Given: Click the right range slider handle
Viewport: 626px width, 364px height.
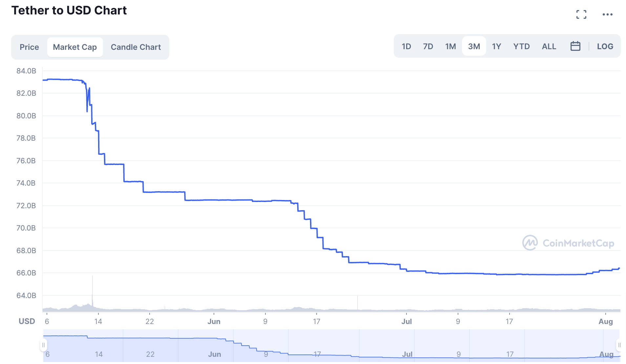Looking at the screenshot, I should [x=619, y=345].
